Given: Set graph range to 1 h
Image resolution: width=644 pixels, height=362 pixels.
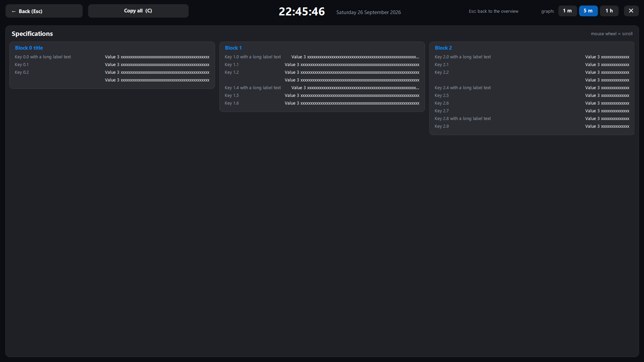Looking at the screenshot, I should [609, 11].
